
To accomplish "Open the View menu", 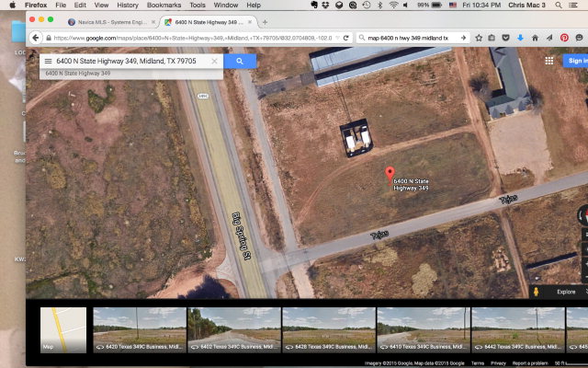I will 101,6.
